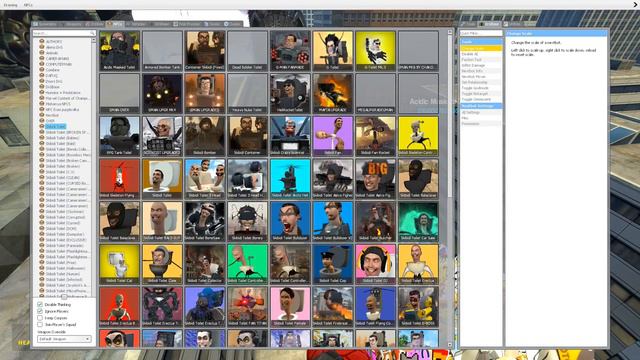Switch to the Post Process tab
This screenshot has height=360, width=640.
click(x=187, y=24)
